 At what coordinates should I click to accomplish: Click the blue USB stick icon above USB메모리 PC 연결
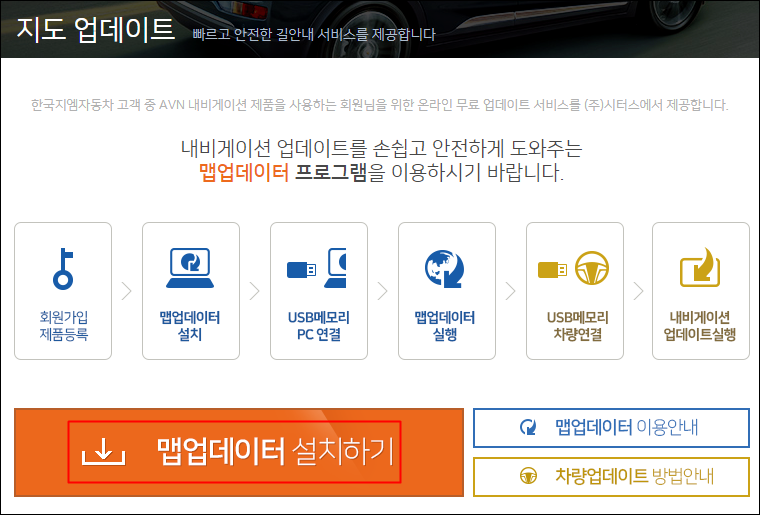(x=301, y=270)
